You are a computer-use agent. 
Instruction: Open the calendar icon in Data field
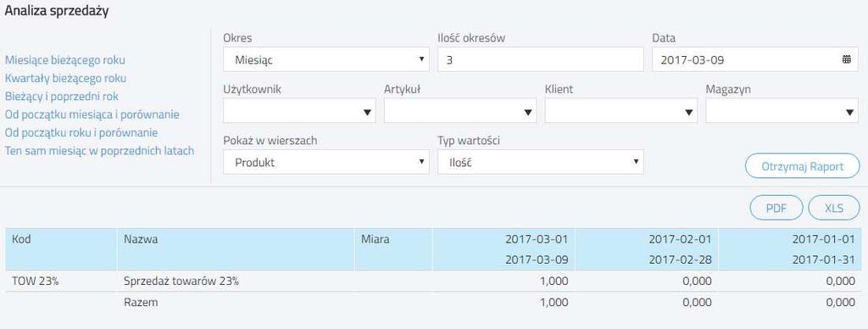pos(847,60)
